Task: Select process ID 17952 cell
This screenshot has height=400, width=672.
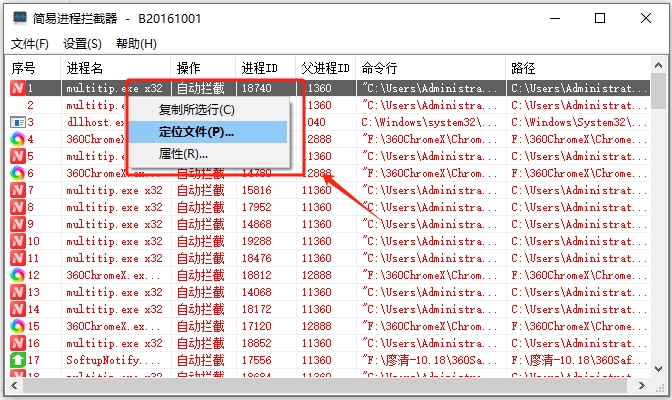Action: pyautogui.click(x=256, y=207)
